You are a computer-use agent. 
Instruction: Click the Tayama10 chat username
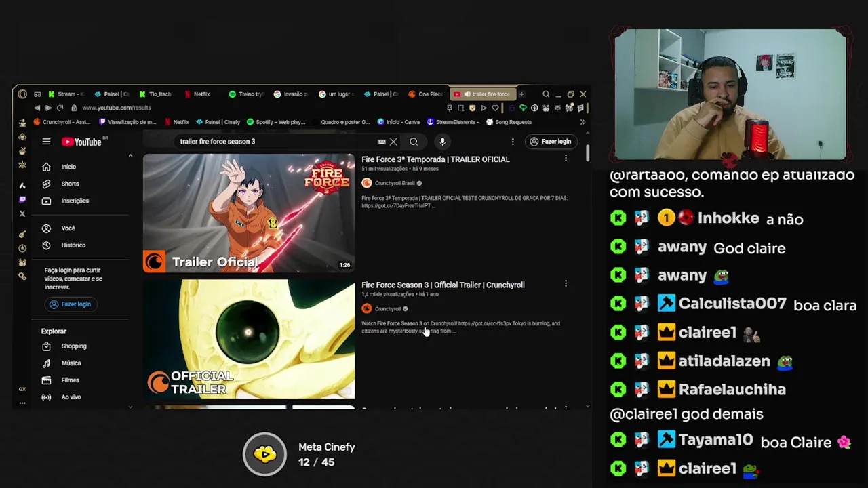point(716,440)
